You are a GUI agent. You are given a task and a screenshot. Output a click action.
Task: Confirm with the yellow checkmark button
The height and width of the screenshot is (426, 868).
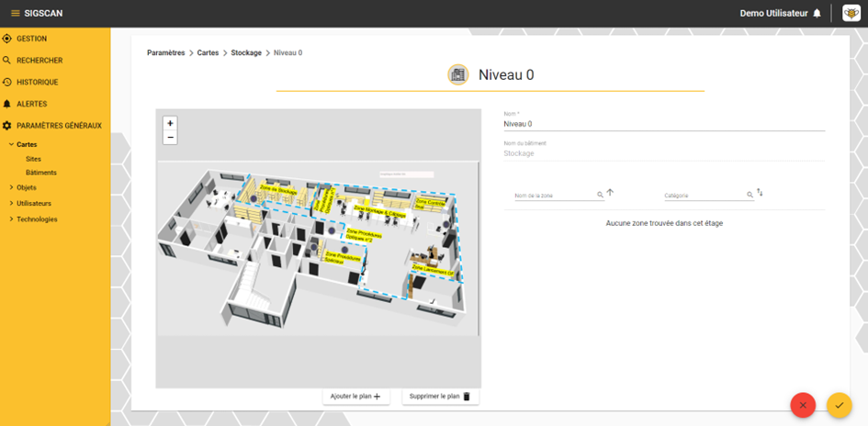click(x=840, y=405)
